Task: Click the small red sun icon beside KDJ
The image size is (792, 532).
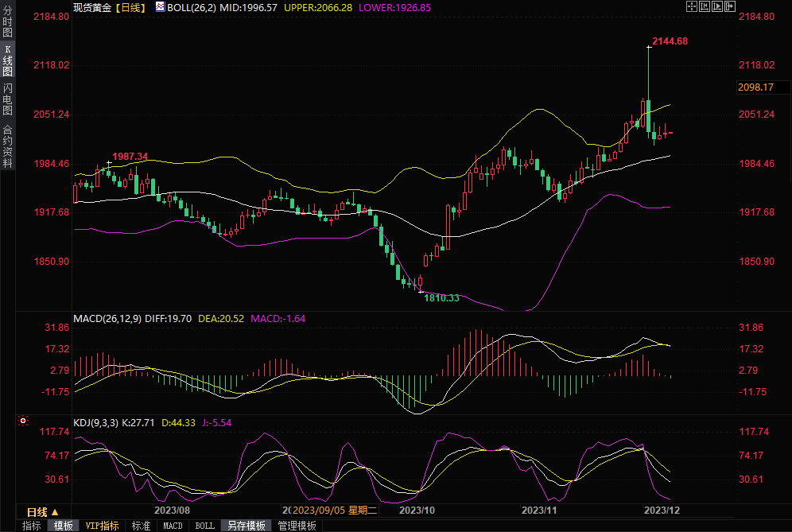Action: [x=23, y=421]
